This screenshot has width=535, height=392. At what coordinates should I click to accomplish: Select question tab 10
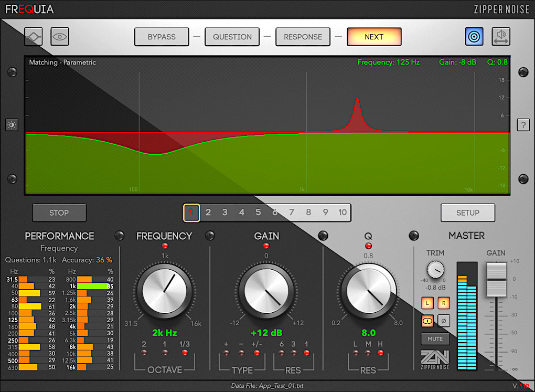(x=343, y=213)
